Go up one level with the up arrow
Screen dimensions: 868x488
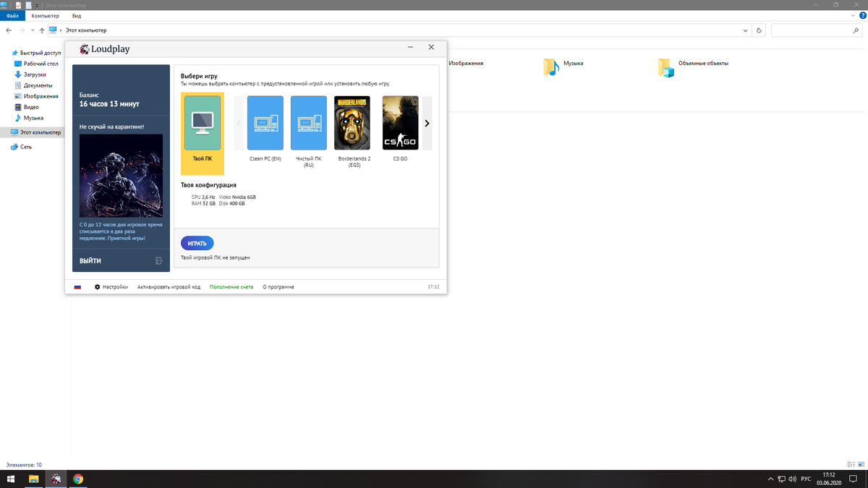(42, 30)
